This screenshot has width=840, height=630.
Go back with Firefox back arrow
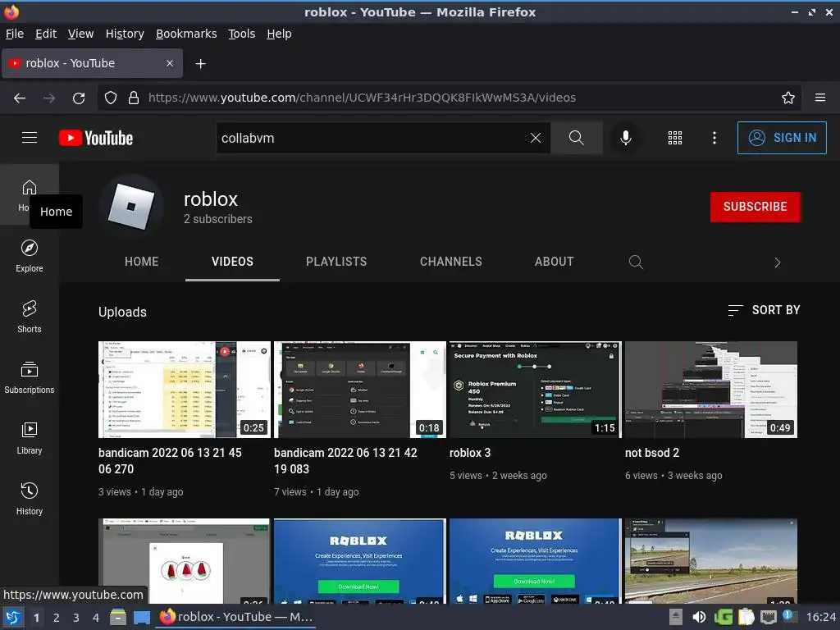coord(20,98)
